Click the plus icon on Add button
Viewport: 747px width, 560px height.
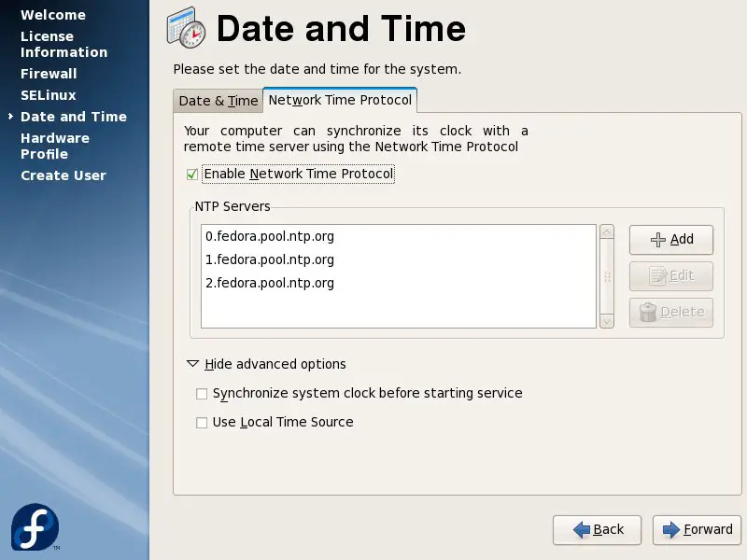tap(658, 240)
